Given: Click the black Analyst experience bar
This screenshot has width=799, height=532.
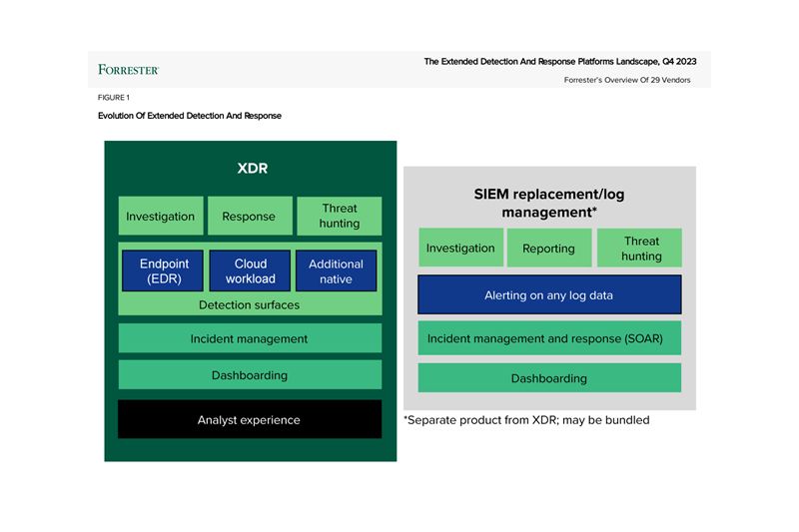Looking at the screenshot, I should tap(249, 420).
